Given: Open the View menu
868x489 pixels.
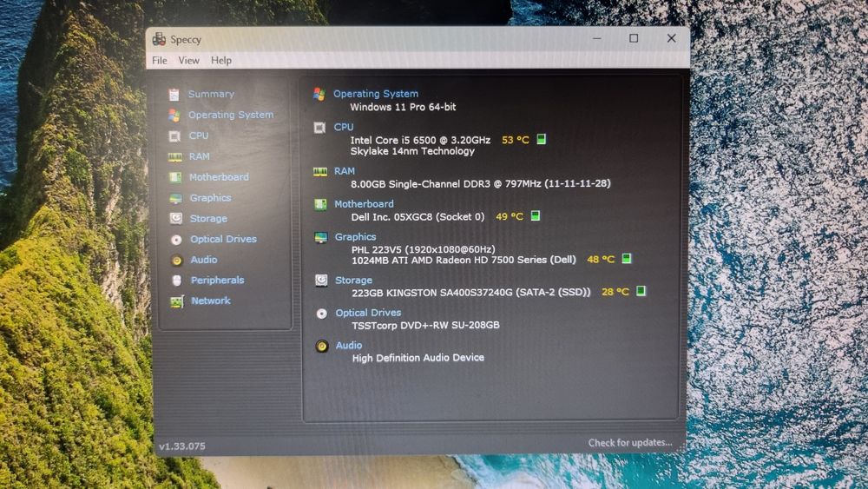Looking at the screenshot, I should (188, 60).
